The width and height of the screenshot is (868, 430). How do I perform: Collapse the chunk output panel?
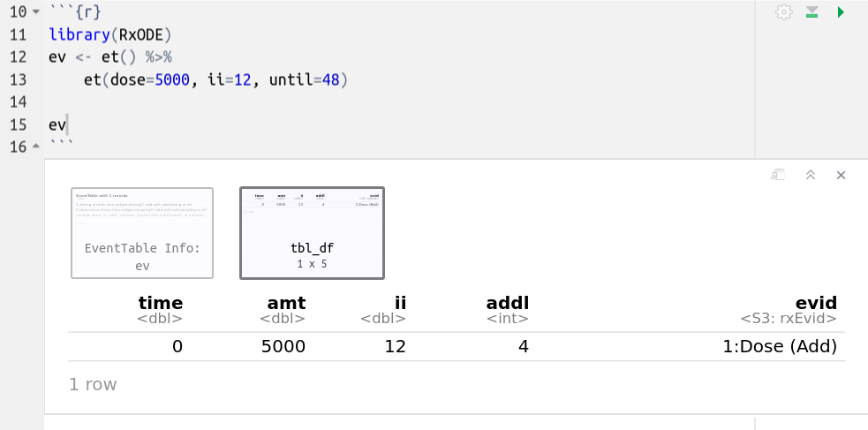810,175
